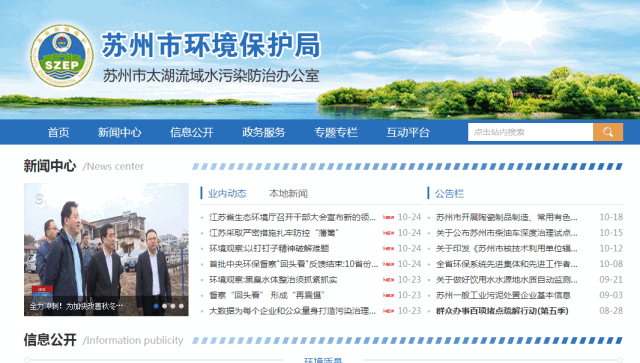640x363 pixels.
Task: Select the second slideshow dot indicator
Action: pyautogui.click(x=164, y=306)
